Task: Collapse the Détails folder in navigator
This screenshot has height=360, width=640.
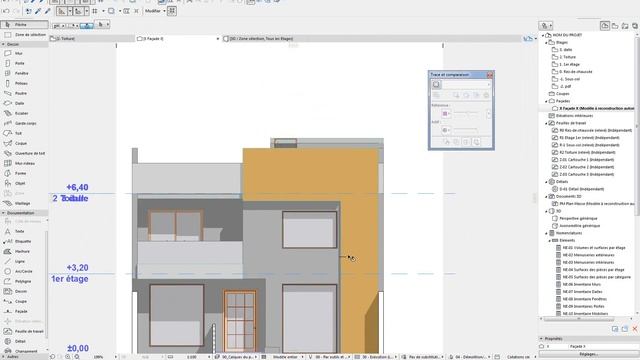Action: coord(547,182)
